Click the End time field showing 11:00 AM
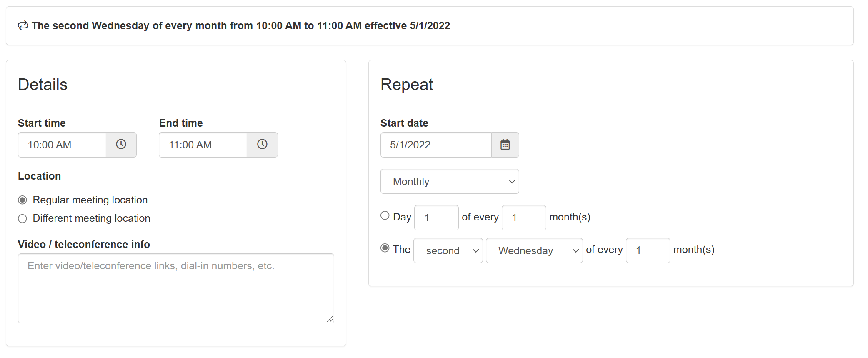The height and width of the screenshot is (358, 868). pyautogui.click(x=203, y=145)
